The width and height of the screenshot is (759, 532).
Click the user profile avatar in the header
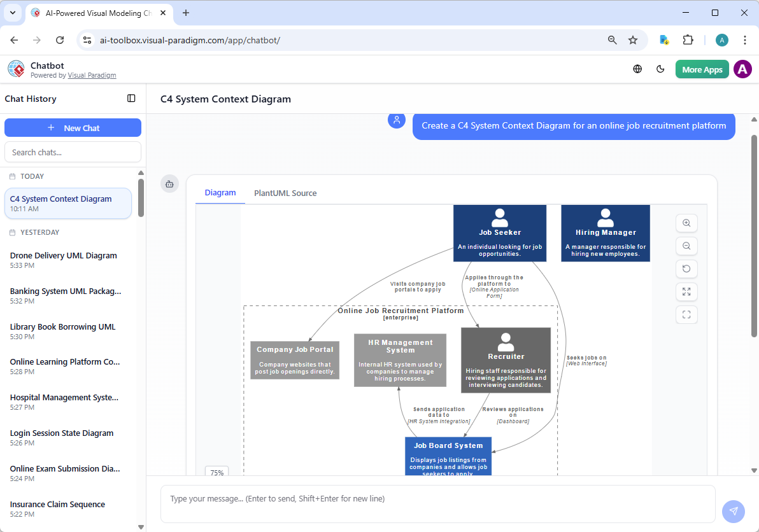(742, 69)
